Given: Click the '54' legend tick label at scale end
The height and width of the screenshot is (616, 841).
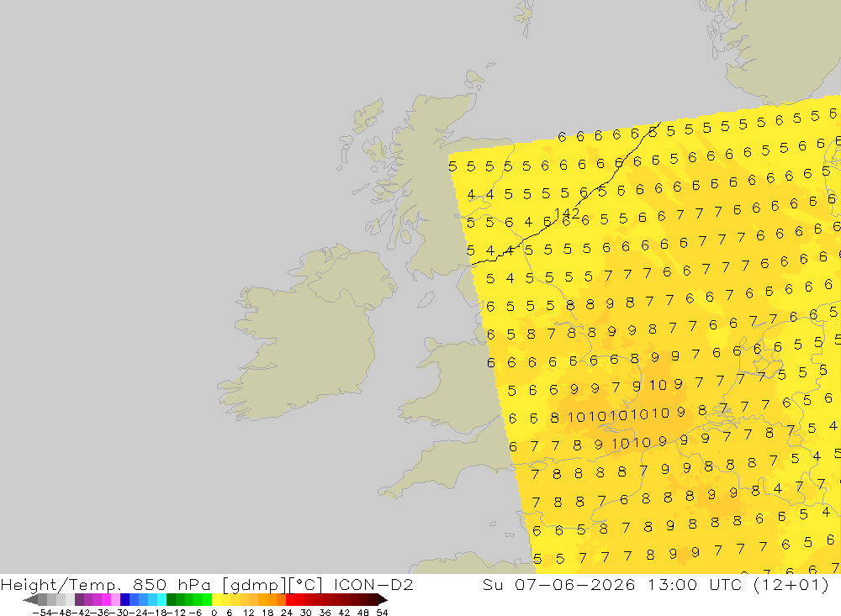Looking at the screenshot, I should tap(382, 613).
